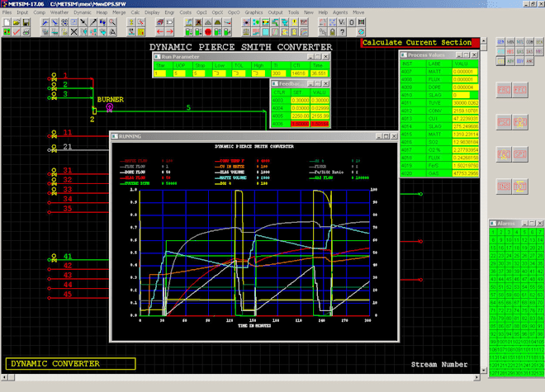Click the printer toolbar icon
This screenshot has height=392, width=545.
tap(26, 32)
